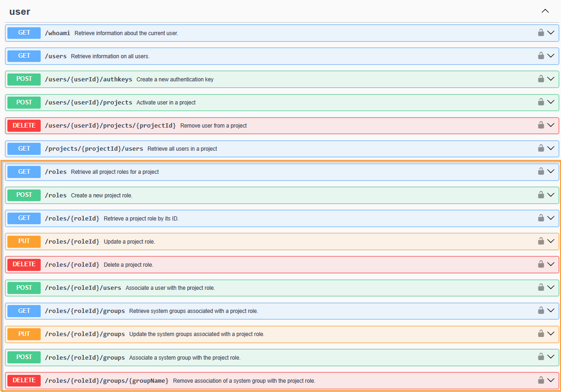The image size is (561, 392).
Task: Click the POST badge for /users/{userId}/authkeys
Action: [24, 79]
